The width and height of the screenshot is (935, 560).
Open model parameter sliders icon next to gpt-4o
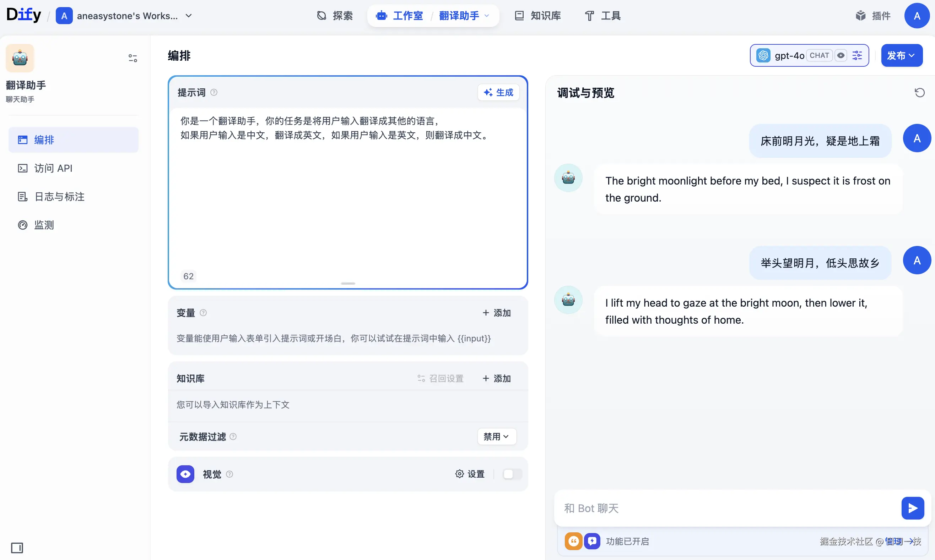857,55
